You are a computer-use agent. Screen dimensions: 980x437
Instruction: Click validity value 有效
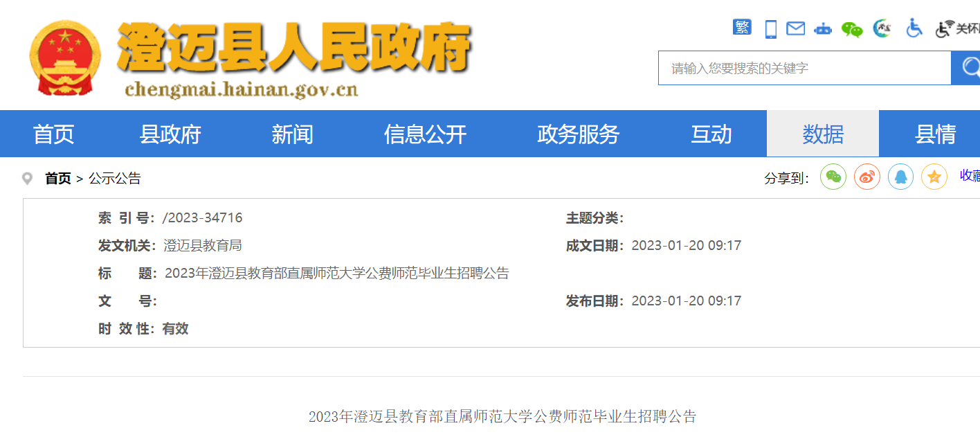click(x=175, y=329)
